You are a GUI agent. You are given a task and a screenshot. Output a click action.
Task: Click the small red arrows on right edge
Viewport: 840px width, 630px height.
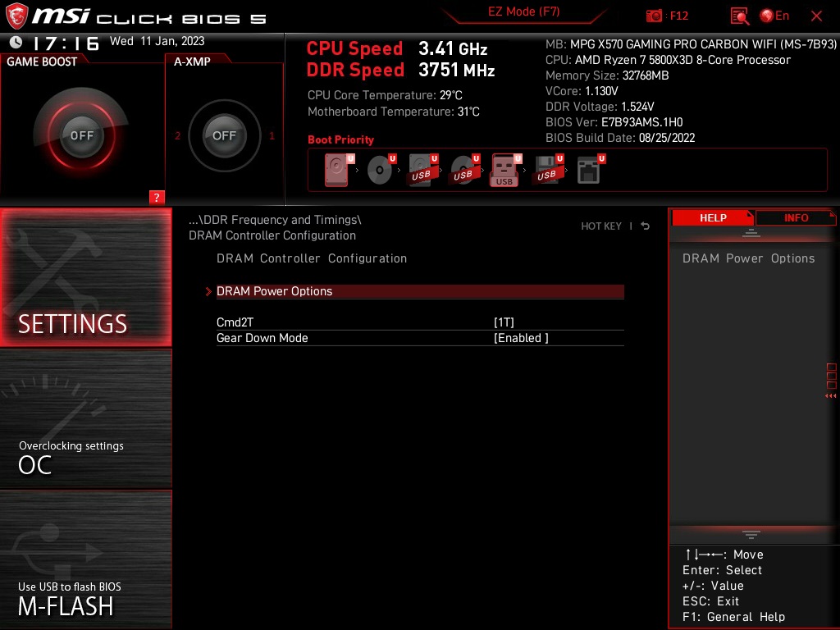(830, 396)
